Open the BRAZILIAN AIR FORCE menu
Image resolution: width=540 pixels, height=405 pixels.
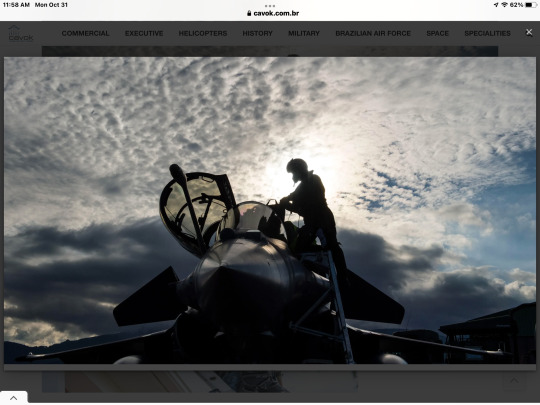coord(373,33)
